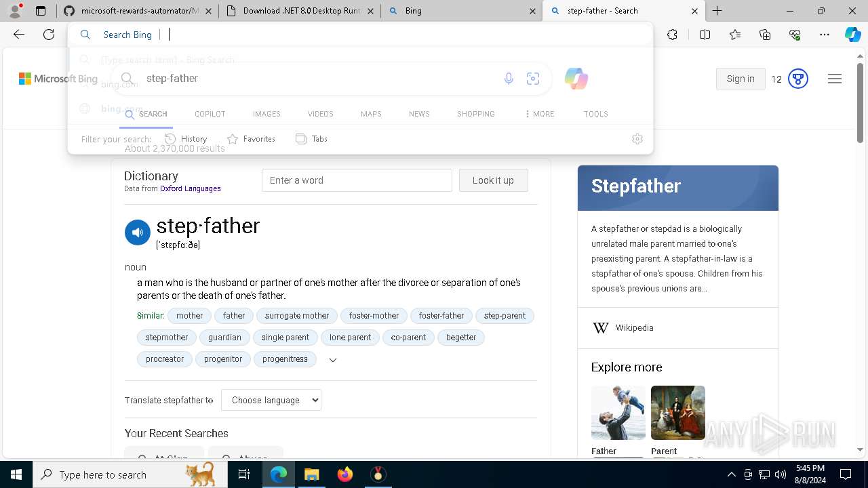Open address bar dropdown settings gear
The width and height of the screenshot is (868, 488).
(637, 139)
